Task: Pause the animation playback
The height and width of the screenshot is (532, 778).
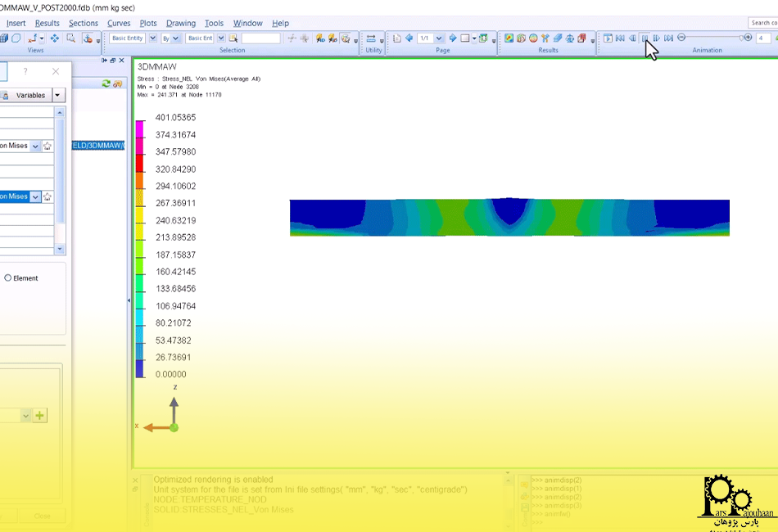Action: [645, 38]
